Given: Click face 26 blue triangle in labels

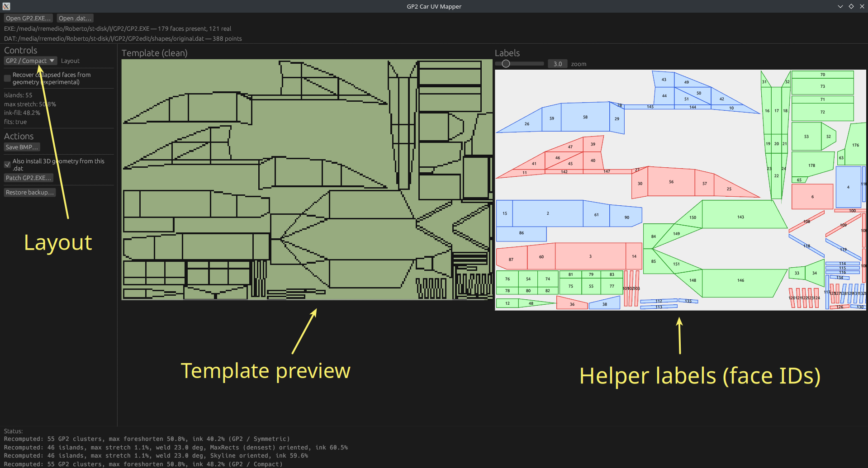Looking at the screenshot, I should coord(526,123).
